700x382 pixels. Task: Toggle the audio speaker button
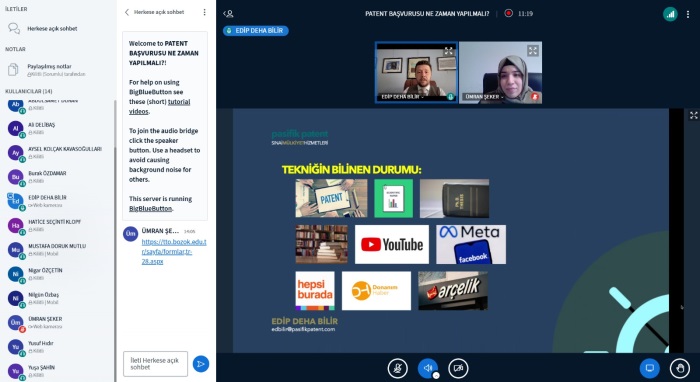(x=428, y=368)
